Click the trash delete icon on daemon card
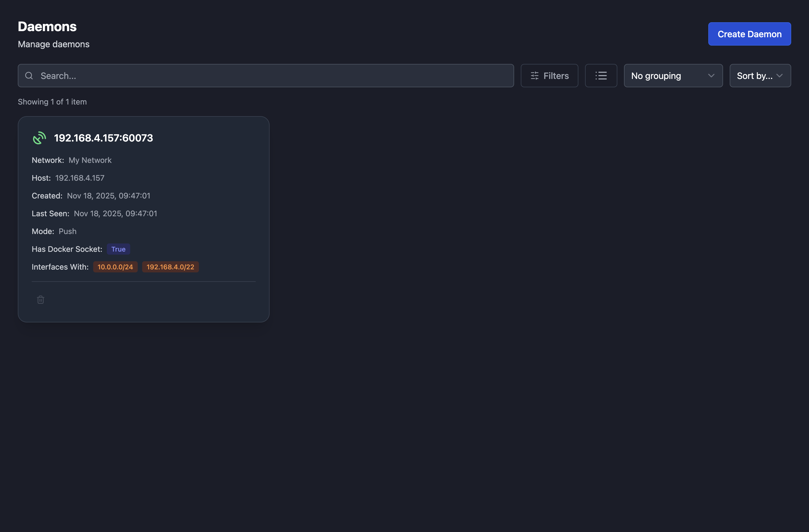The height and width of the screenshot is (532, 809). pos(40,300)
